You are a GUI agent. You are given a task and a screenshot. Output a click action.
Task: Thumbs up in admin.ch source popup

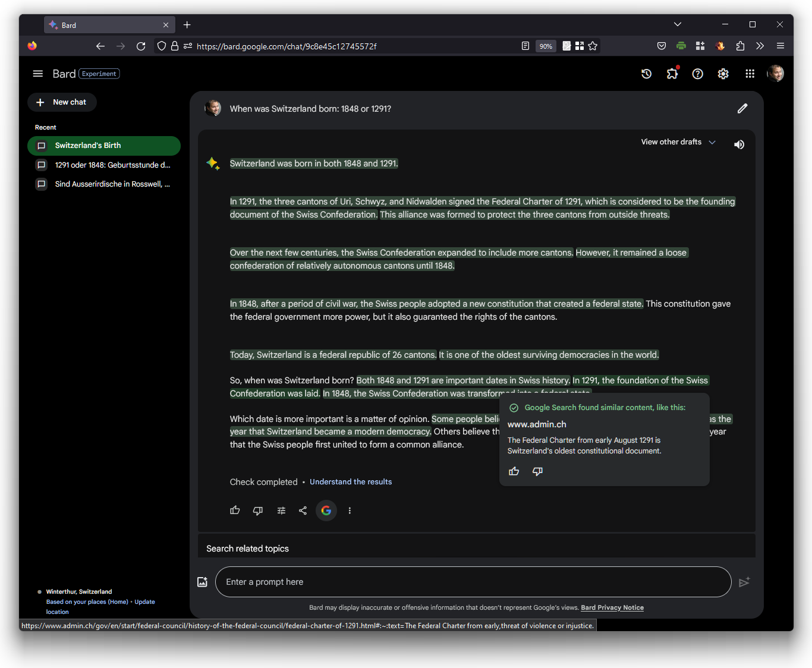coord(514,471)
